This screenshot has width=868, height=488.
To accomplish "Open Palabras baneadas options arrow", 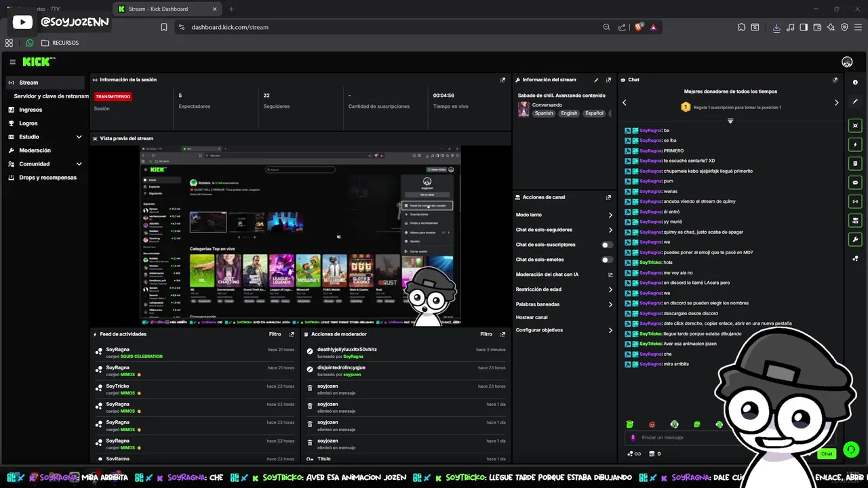I will tap(610, 304).
